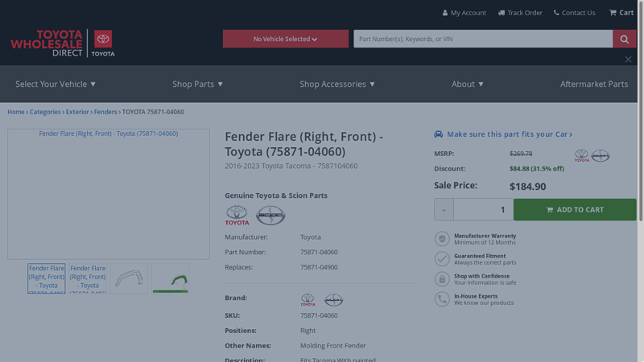Click the Toyota brand logo under Genuine Parts

click(x=237, y=215)
